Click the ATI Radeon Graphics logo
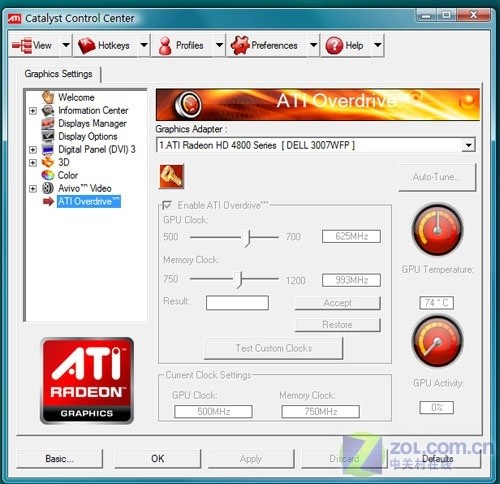 (x=87, y=380)
